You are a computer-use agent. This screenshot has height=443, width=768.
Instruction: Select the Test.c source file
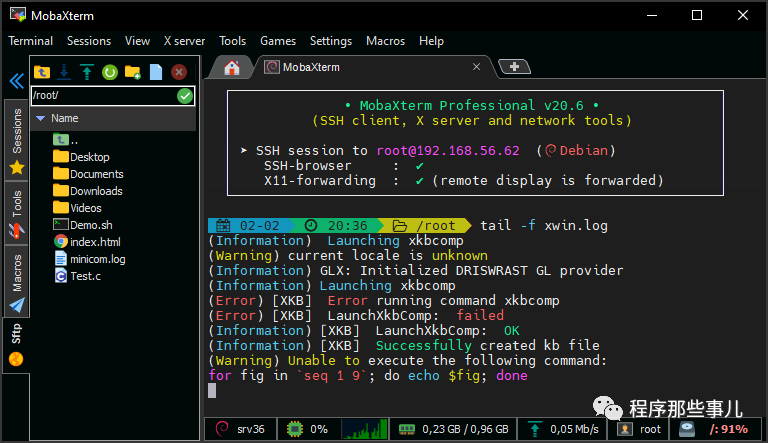[x=78, y=276]
